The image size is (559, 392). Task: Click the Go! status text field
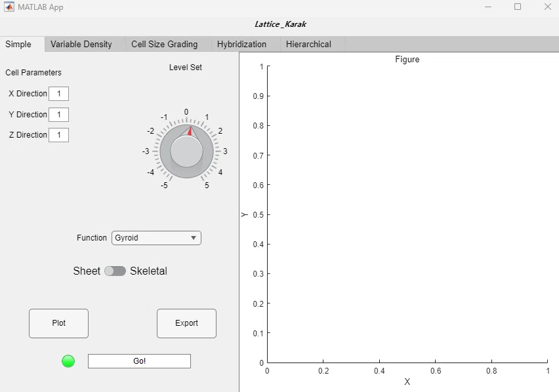point(139,361)
